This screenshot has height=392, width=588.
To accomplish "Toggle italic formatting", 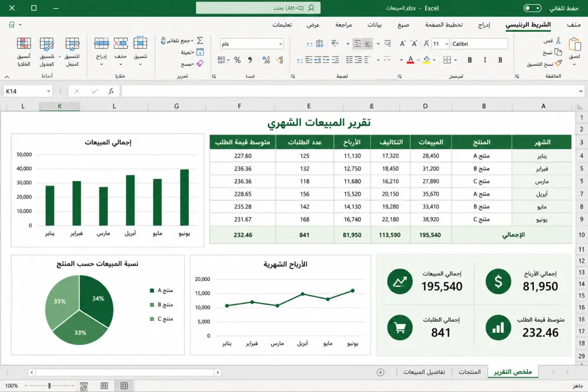I will 485,60.
